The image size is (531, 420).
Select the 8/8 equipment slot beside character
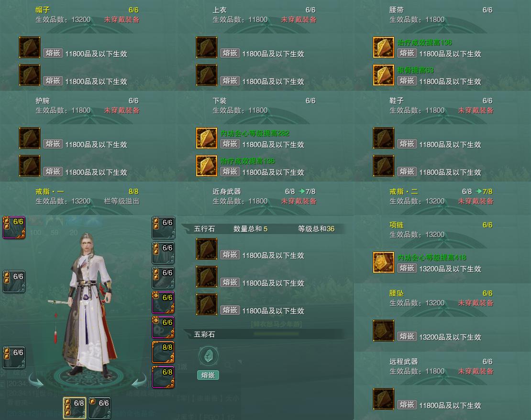[x=163, y=352]
